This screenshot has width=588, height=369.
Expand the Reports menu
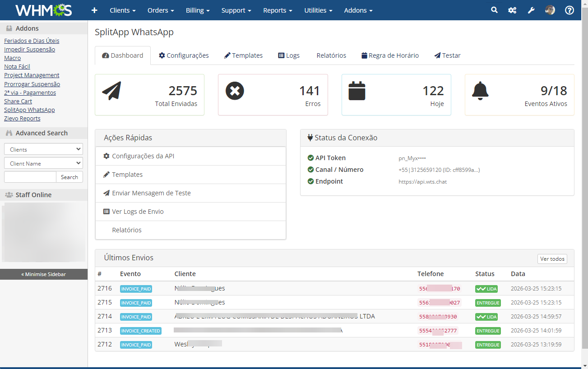point(278,10)
